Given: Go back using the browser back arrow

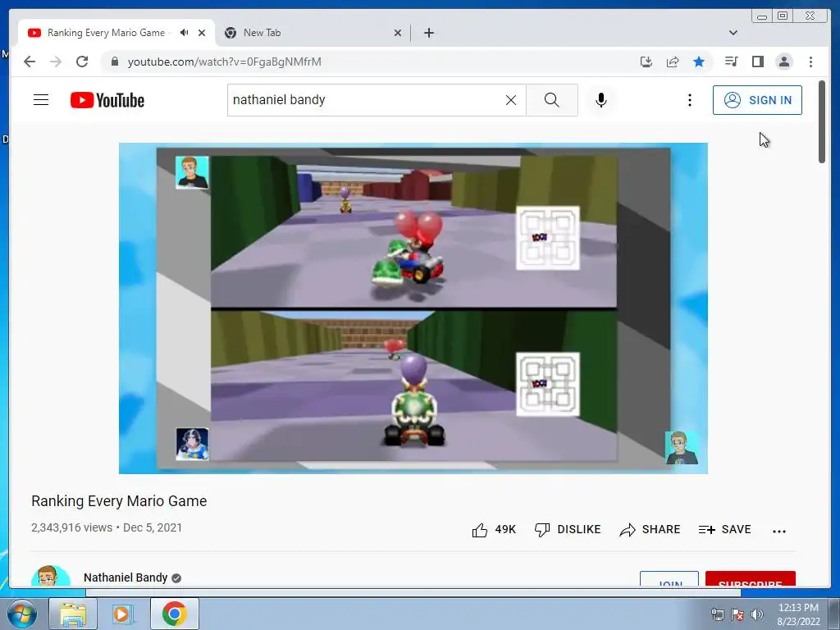Looking at the screenshot, I should (x=30, y=62).
